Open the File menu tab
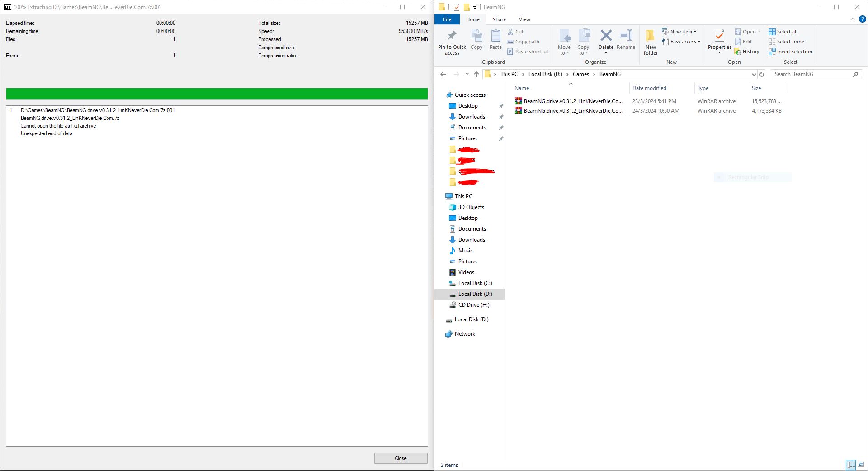 click(x=447, y=19)
